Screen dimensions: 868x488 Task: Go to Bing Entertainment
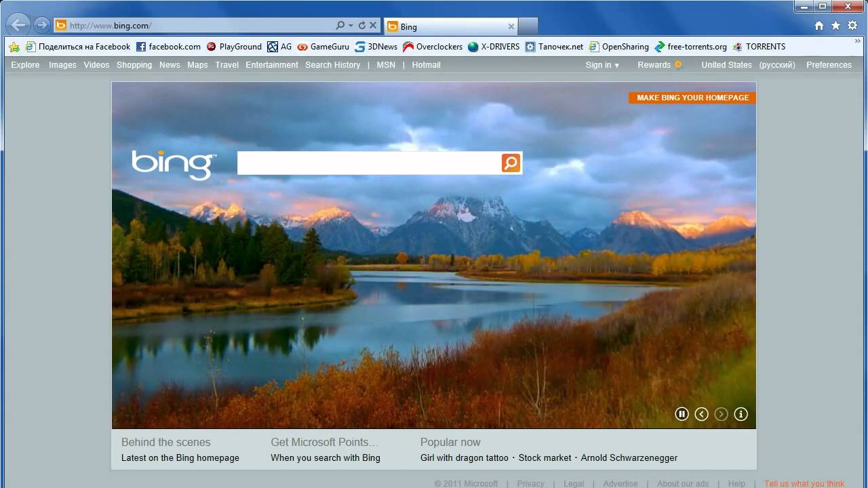(x=272, y=65)
